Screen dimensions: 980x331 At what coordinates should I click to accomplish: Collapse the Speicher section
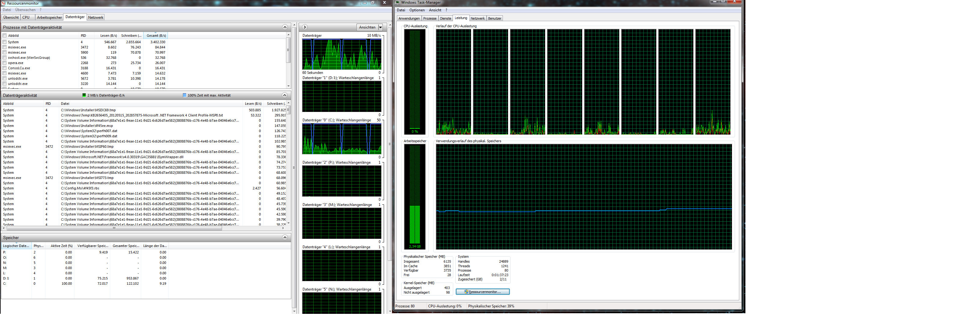tap(285, 237)
